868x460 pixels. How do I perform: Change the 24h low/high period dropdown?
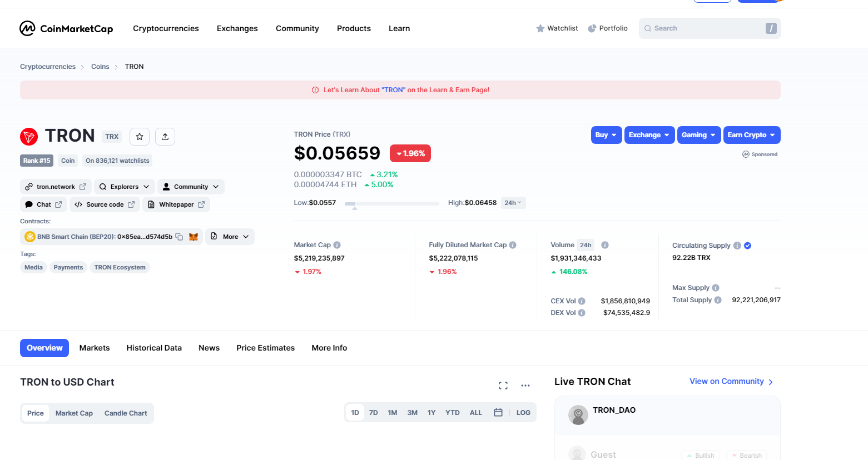click(513, 203)
